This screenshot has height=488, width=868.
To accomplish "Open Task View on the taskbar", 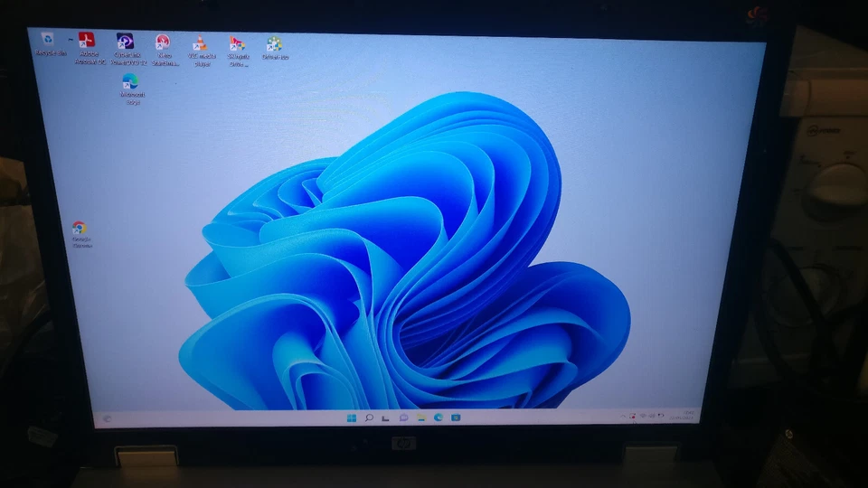I will pos(386,418).
